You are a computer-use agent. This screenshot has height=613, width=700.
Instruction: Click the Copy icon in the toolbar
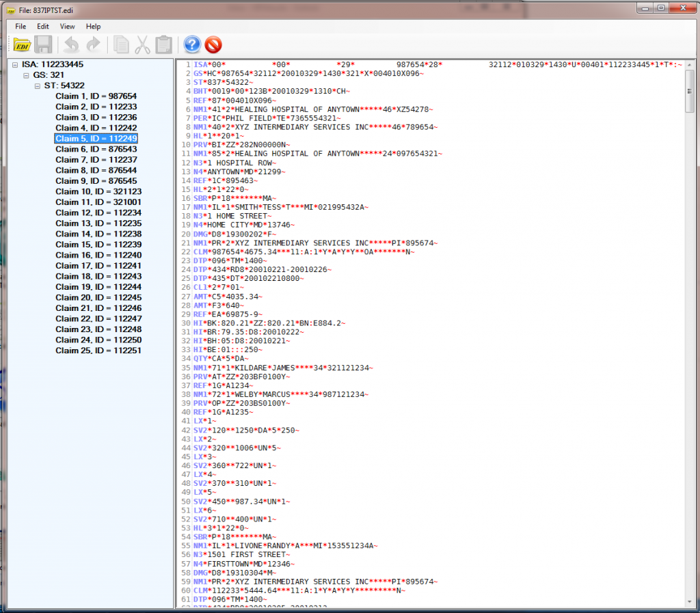tap(120, 44)
